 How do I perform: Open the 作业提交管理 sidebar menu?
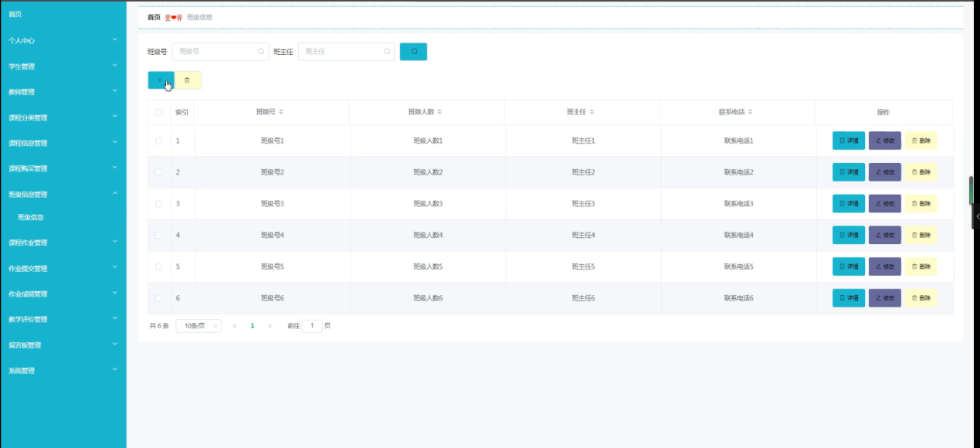coord(63,269)
